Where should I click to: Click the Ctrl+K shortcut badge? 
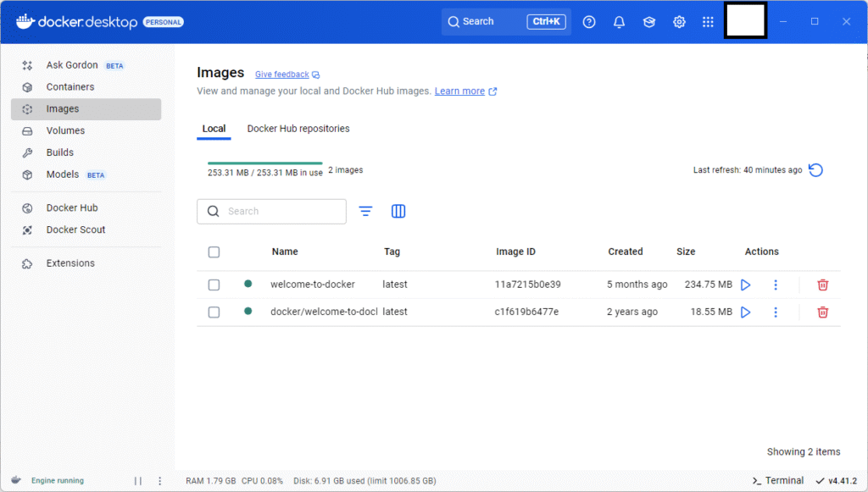pos(546,21)
